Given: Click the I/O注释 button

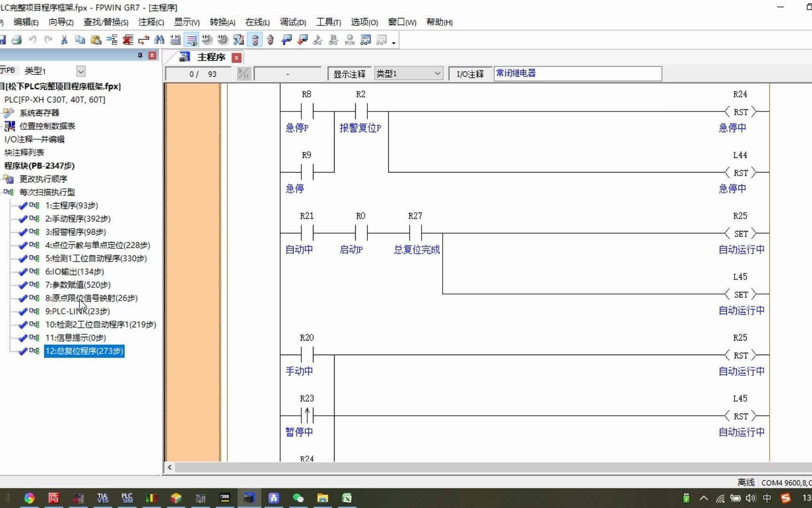Looking at the screenshot, I should [470, 74].
